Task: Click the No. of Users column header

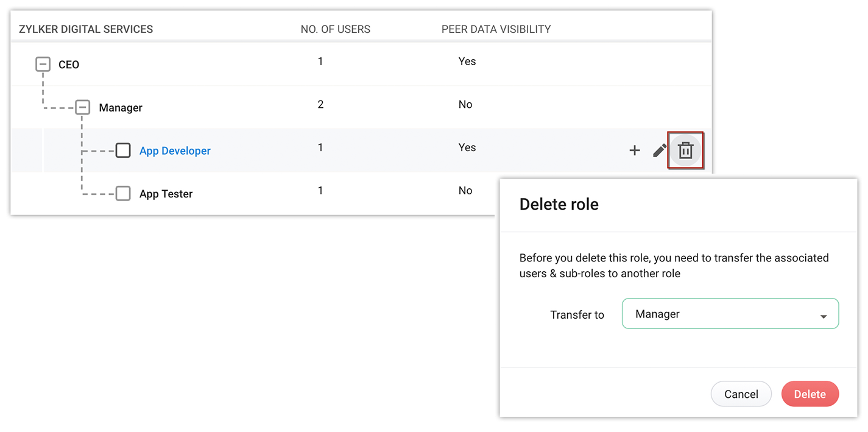Action: coord(335,29)
